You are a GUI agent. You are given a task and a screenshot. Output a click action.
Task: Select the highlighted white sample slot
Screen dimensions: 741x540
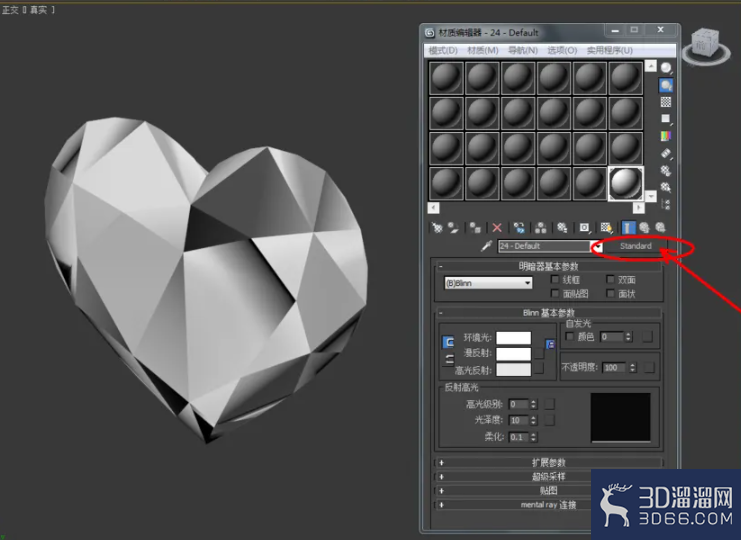coord(625,183)
